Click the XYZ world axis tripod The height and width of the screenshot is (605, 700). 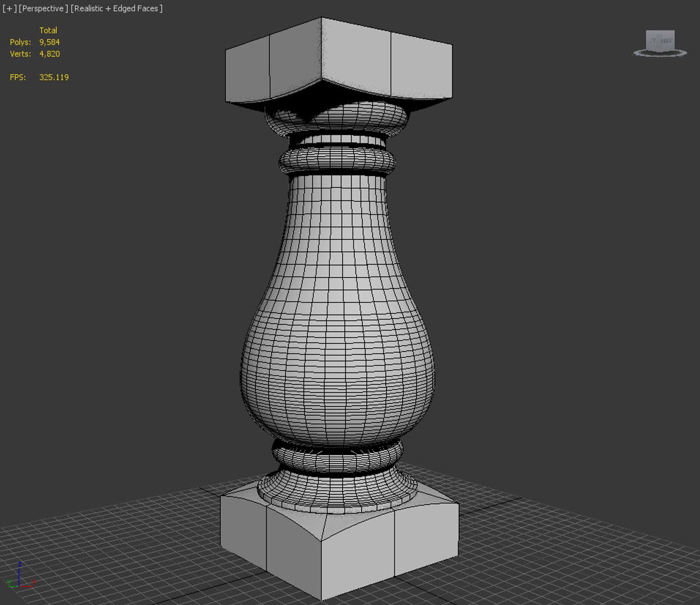point(20,576)
